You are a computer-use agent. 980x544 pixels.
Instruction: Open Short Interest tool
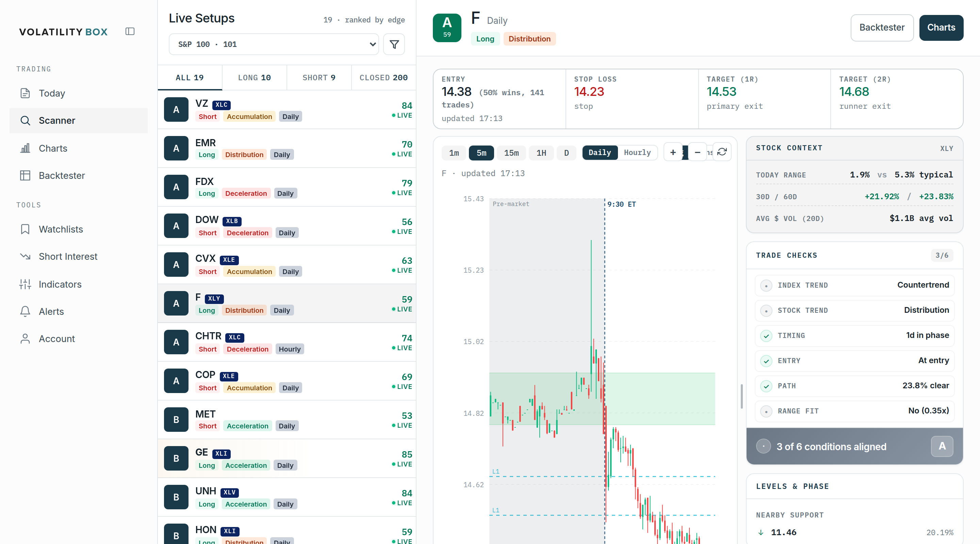tap(78, 256)
